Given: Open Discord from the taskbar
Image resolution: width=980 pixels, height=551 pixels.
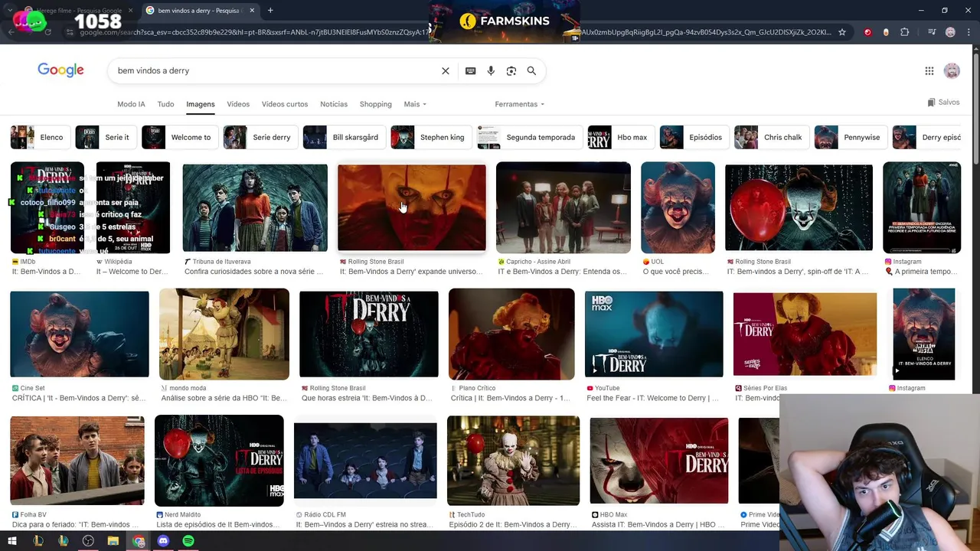Looking at the screenshot, I should [x=163, y=541].
